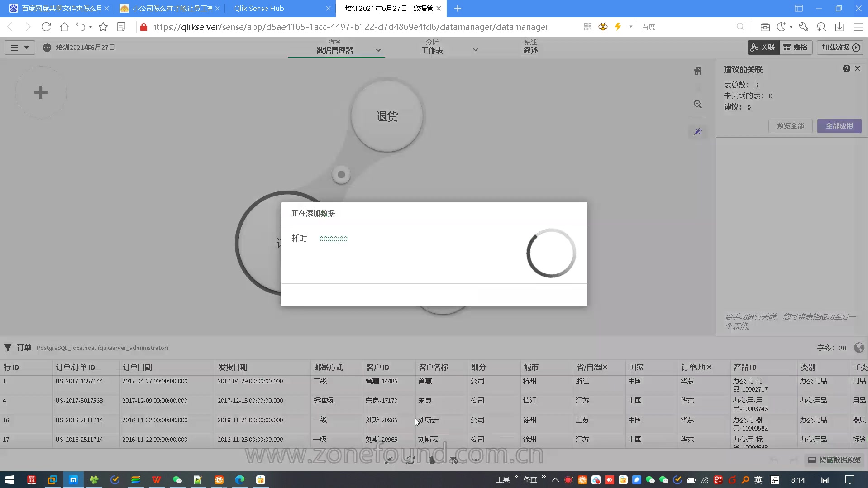Expand the 工作表 dropdown chevron
This screenshot has height=488, width=868.
(475, 50)
